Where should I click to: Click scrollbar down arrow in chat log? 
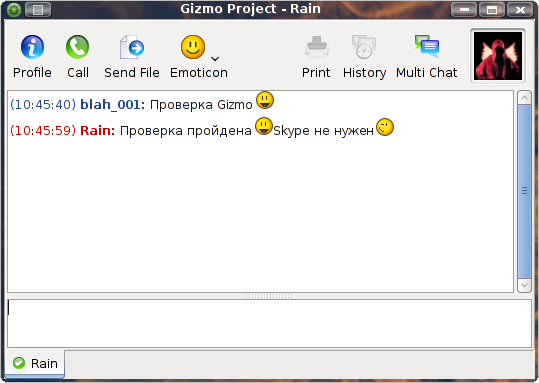pos(524,285)
